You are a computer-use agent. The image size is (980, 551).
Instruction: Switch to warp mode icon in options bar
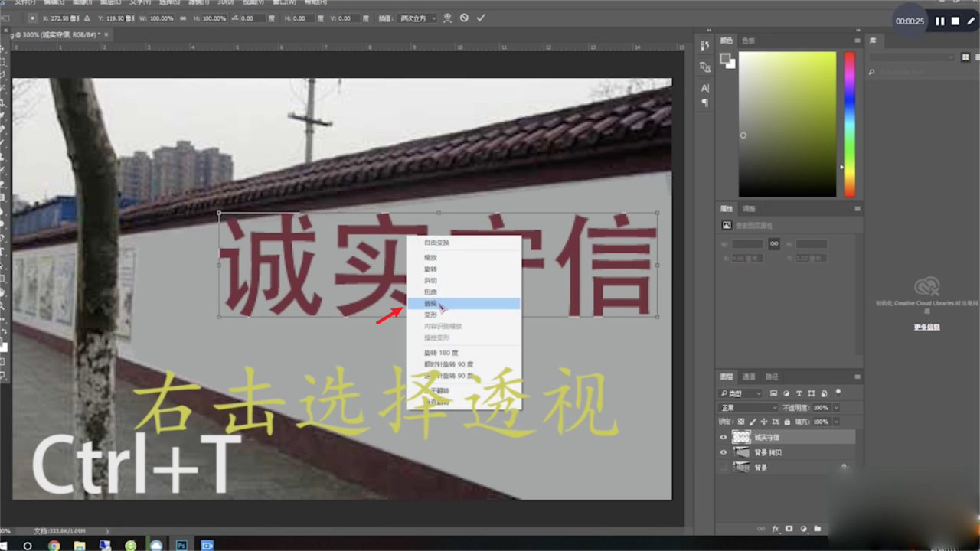pyautogui.click(x=447, y=18)
